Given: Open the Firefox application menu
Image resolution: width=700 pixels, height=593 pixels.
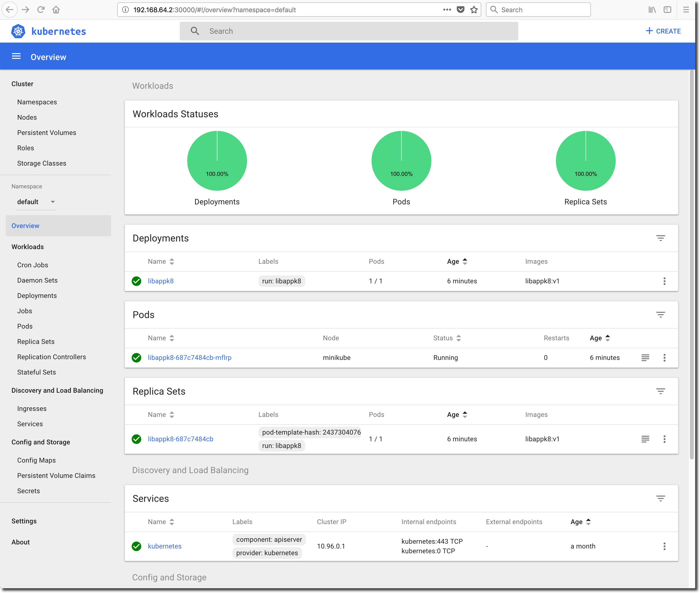Looking at the screenshot, I should pyautogui.click(x=686, y=10).
